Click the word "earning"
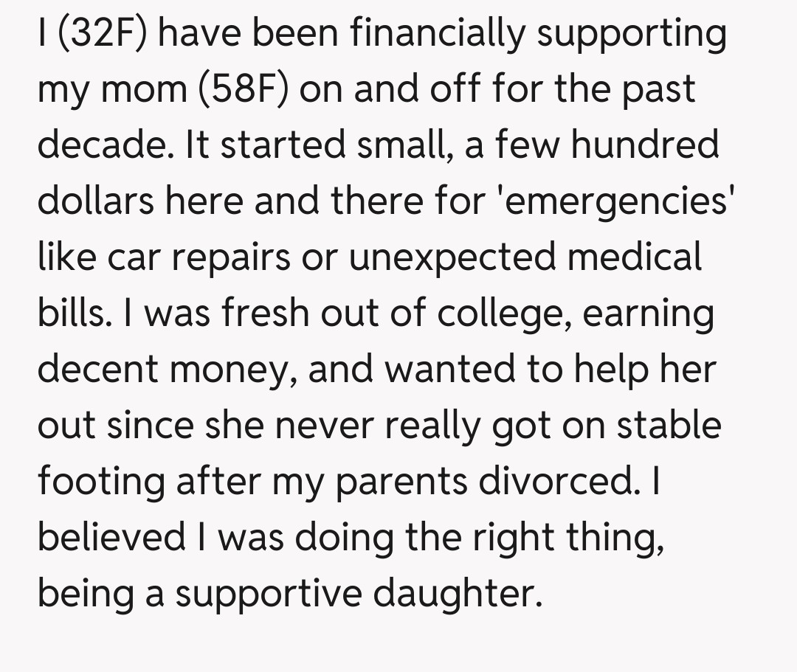The height and width of the screenshot is (672, 797). (x=647, y=314)
